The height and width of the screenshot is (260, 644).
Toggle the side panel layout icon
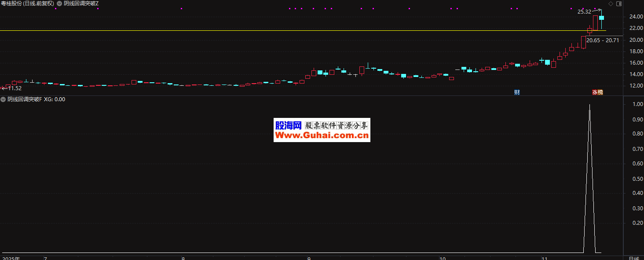(x=619, y=4)
